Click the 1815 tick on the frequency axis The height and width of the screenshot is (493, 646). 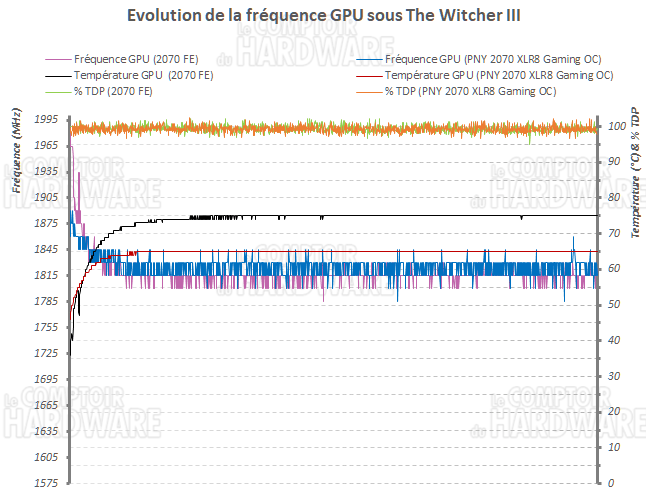(44, 276)
